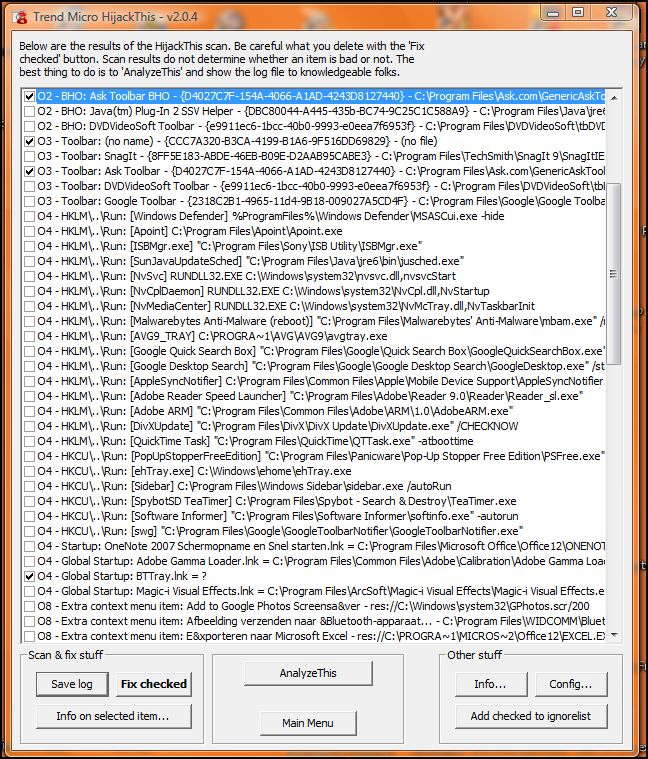Check the Windows Defender Run entry box
648x759 pixels.
pos(30,216)
